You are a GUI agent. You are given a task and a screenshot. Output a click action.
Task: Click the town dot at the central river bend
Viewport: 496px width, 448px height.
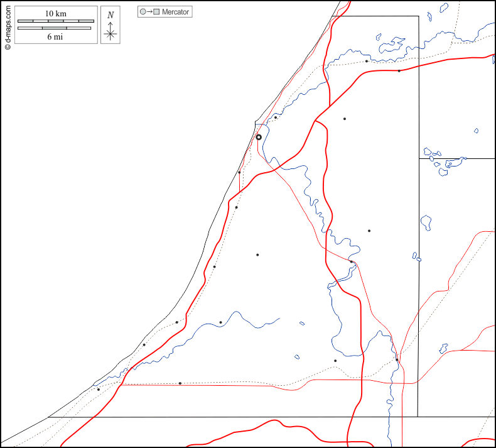pos(352,262)
